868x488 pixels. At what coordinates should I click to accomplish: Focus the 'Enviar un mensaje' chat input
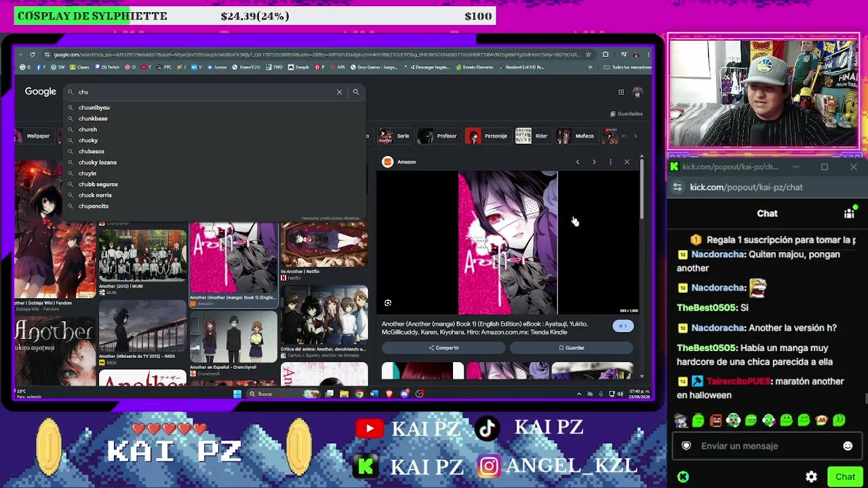point(767,446)
